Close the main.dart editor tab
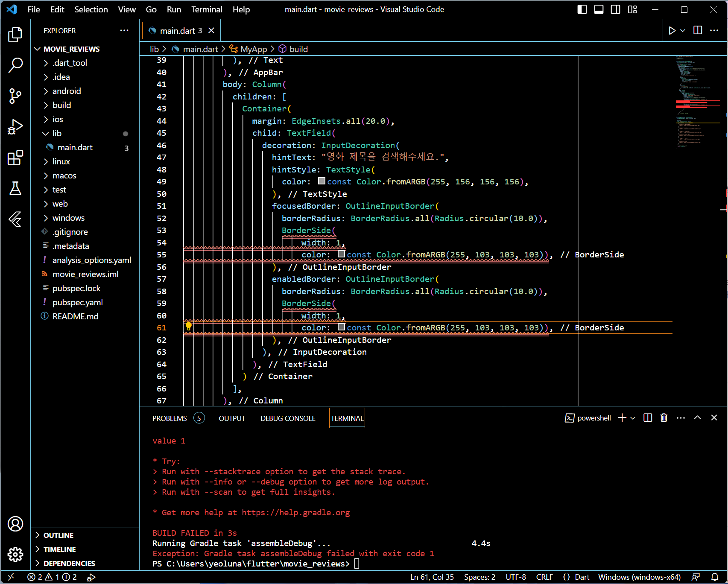This screenshot has height=584, width=728. pyautogui.click(x=211, y=30)
